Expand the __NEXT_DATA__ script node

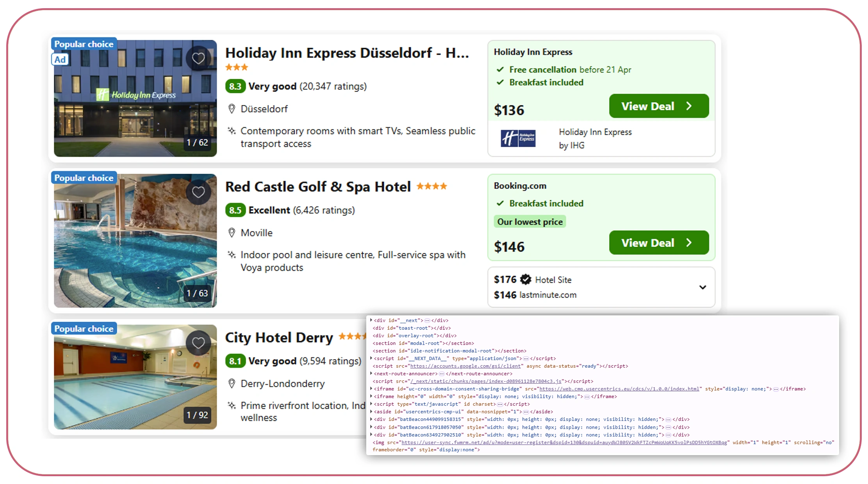(371, 358)
